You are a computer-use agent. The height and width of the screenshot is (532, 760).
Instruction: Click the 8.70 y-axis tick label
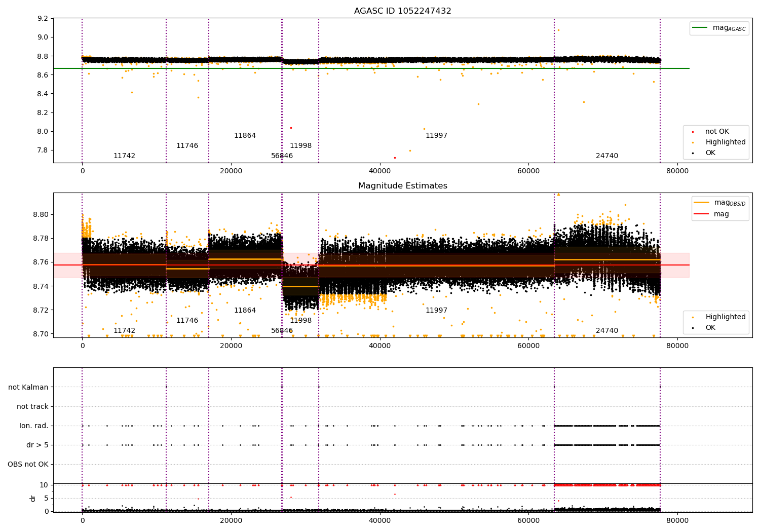tap(41, 334)
